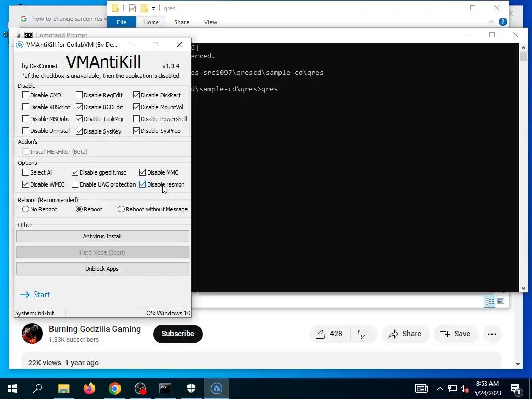Image resolution: width=532 pixels, height=399 pixels.
Task: Open Explorer Home ribbon tab
Action: point(151,22)
